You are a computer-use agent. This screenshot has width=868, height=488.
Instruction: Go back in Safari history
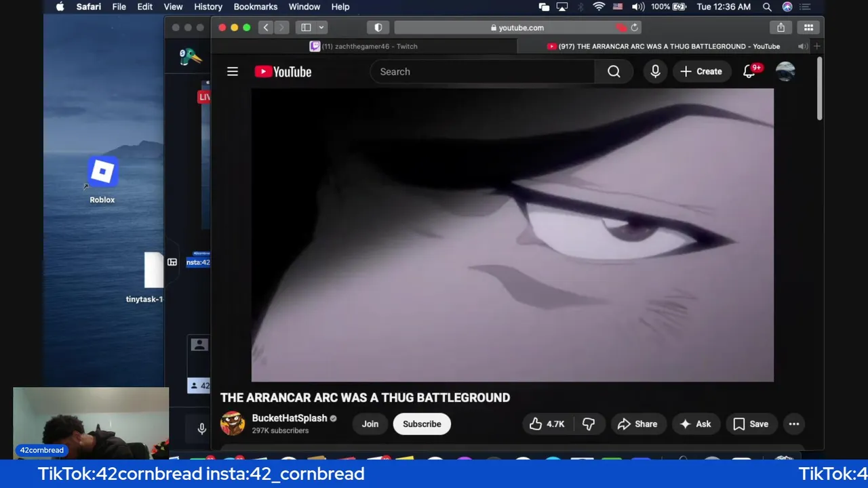266,28
